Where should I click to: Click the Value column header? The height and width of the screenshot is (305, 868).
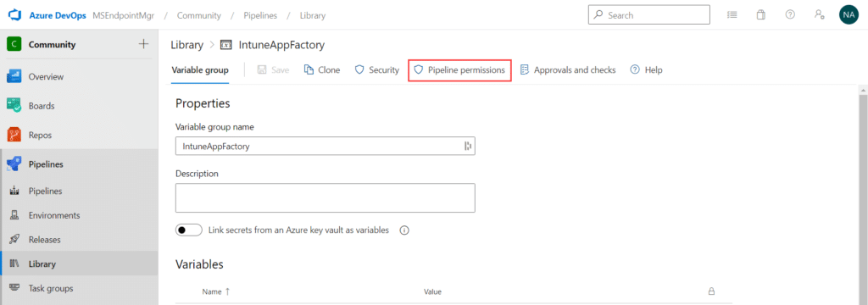pyautogui.click(x=432, y=291)
